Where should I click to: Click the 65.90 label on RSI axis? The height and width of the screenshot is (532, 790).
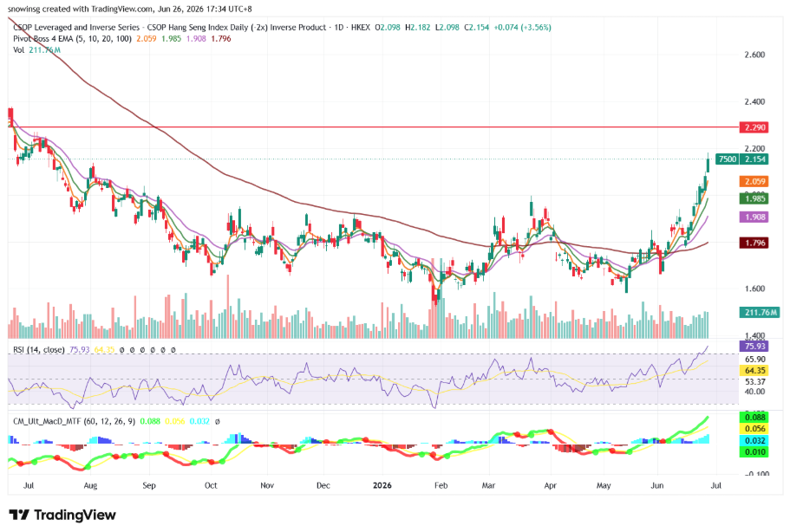click(755, 360)
